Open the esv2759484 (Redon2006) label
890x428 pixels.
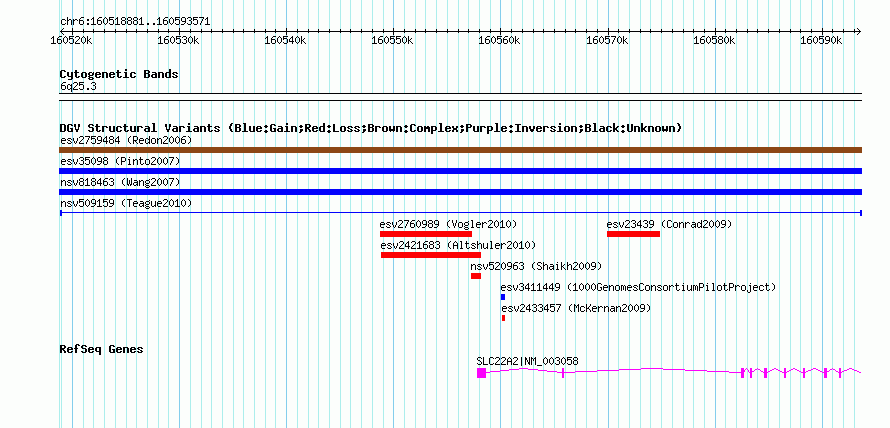tap(126, 140)
